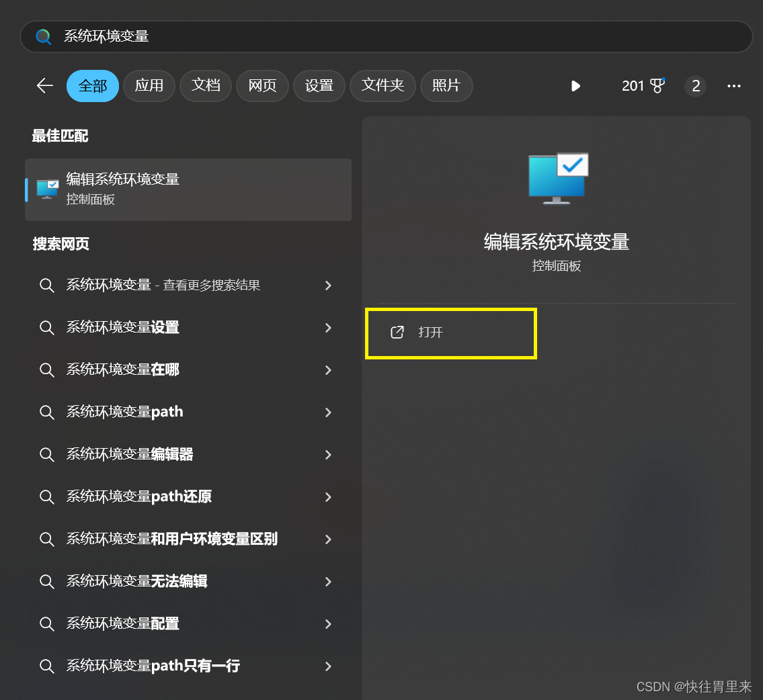Open suggestion 系统环境变量配置
Screen dimensions: 763x700
[188, 623]
